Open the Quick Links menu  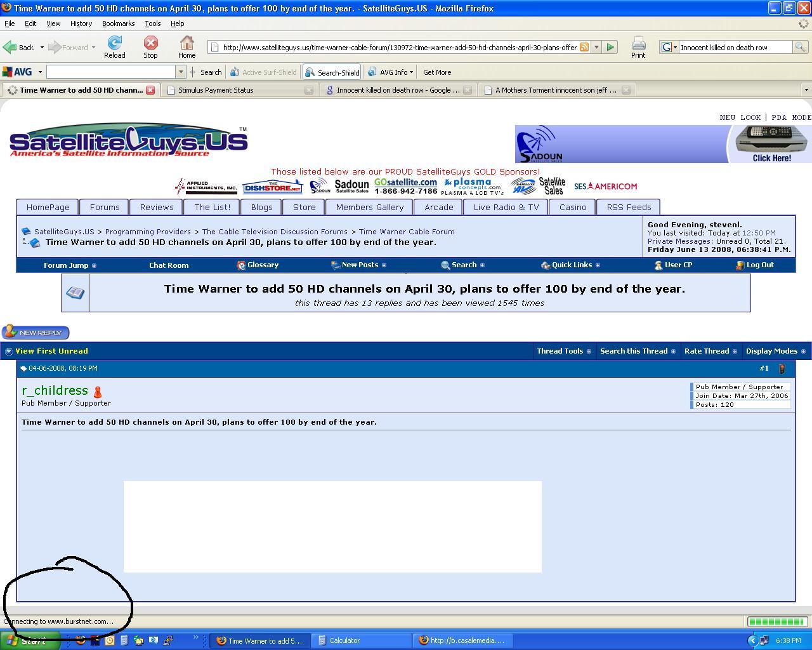(x=570, y=265)
